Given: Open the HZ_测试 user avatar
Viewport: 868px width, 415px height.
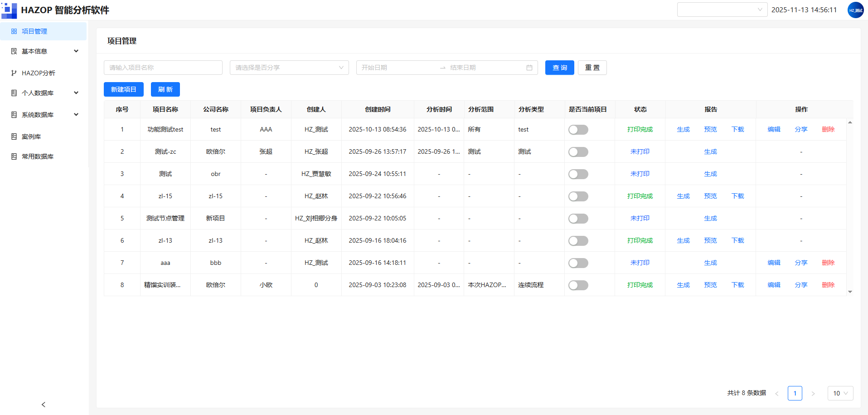Looking at the screenshot, I should point(855,10).
